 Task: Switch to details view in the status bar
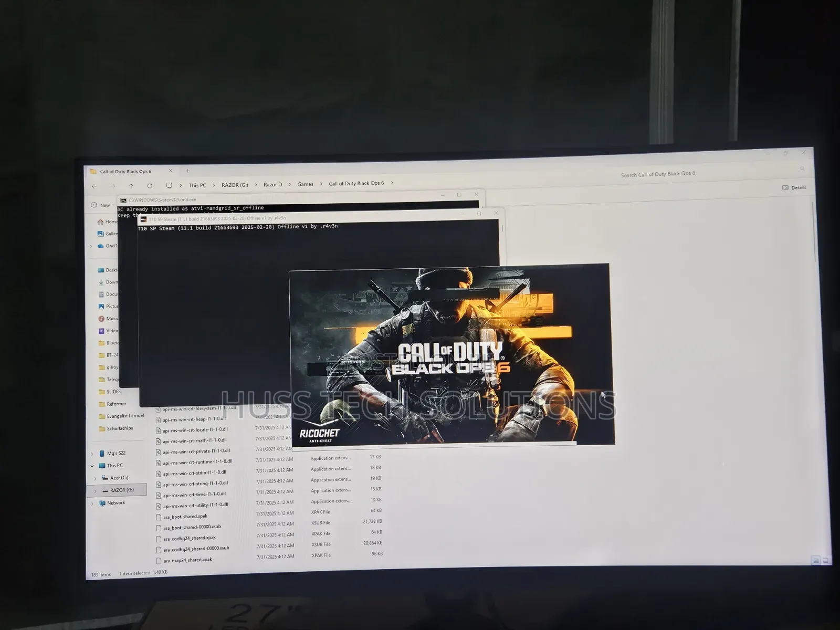(815, 561)
